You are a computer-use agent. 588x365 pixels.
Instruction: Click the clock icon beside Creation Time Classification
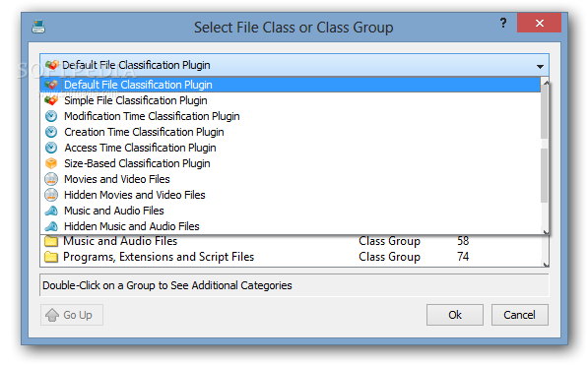51,132
